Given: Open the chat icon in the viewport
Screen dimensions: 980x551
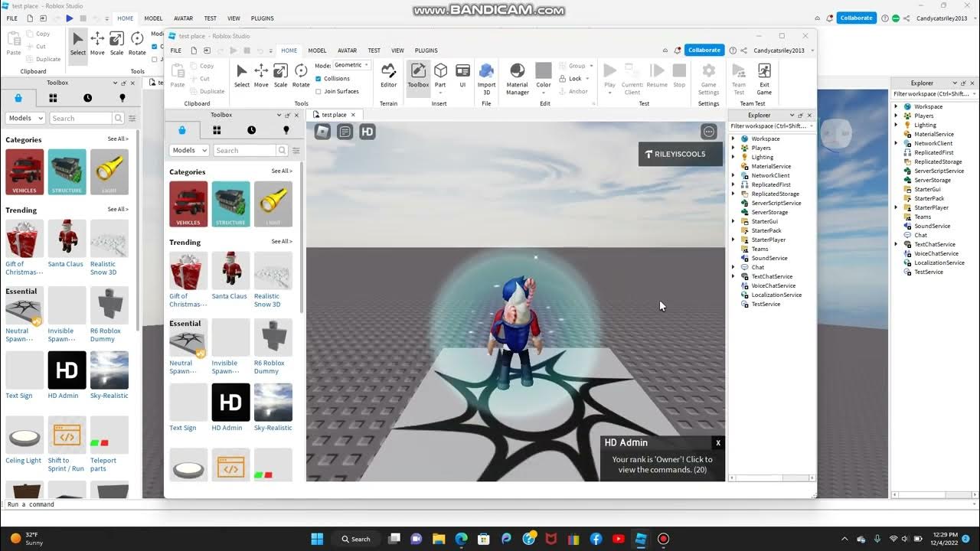Looking at the screenshot, I should (345, 132).
